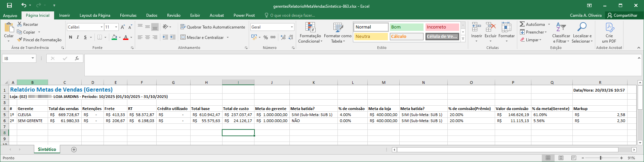Open the Calibri font name dropdown
This screenshot has height=162, width=644.
point(102,27)
